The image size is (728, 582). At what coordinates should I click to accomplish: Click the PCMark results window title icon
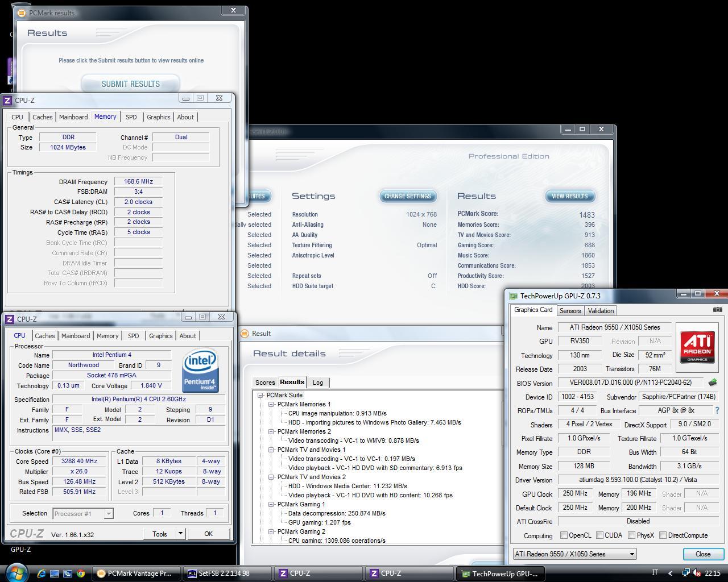(x=22, y=13)
